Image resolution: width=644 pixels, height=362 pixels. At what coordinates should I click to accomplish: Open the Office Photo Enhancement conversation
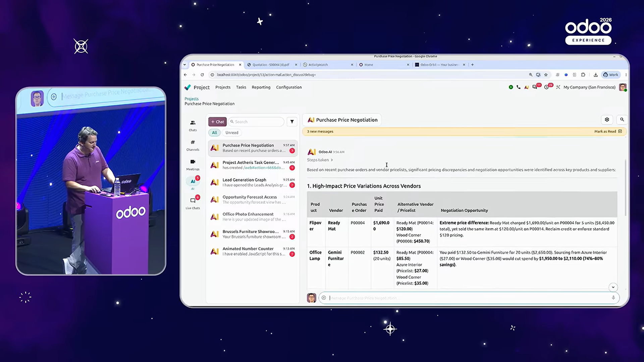[253, 217]
